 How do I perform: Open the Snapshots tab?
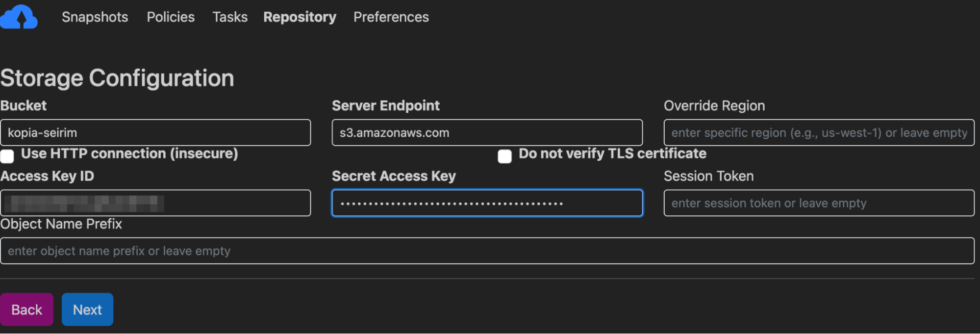95,17
